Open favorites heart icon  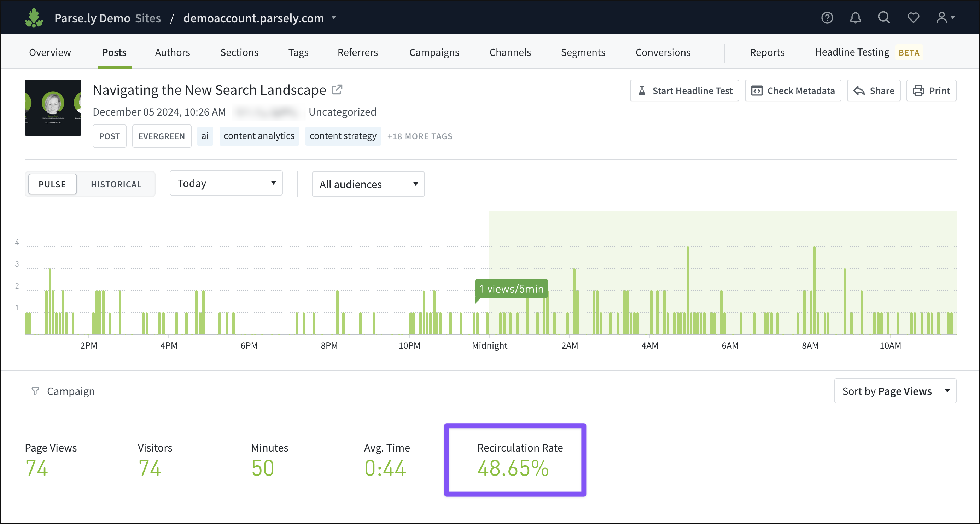click(913, 18)
